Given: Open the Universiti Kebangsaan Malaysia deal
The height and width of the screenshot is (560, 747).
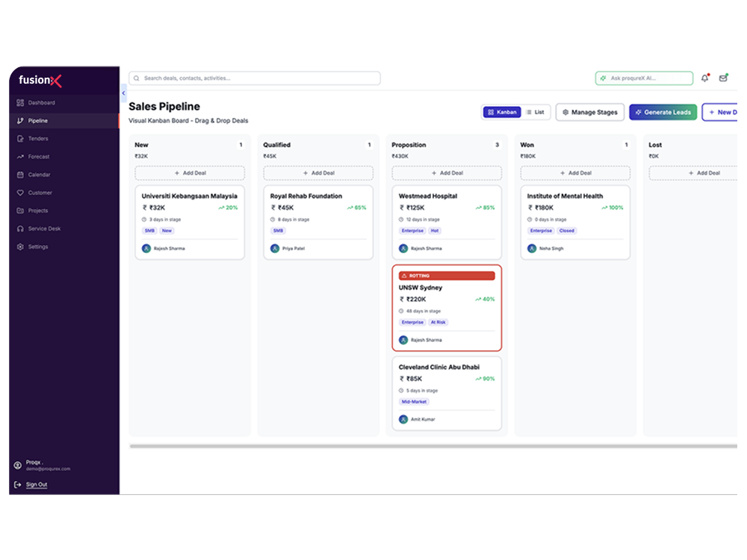Looking at the screenshot, I should [190, 223].
